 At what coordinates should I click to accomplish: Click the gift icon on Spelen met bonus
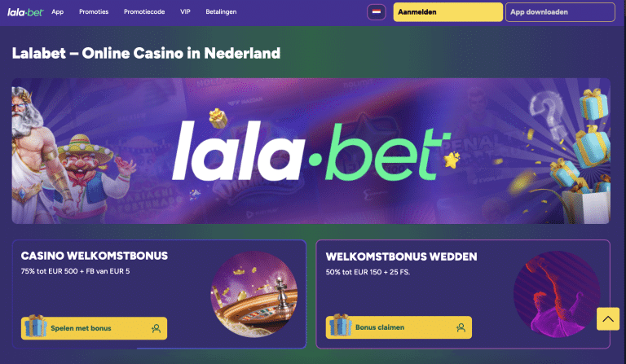36,326
